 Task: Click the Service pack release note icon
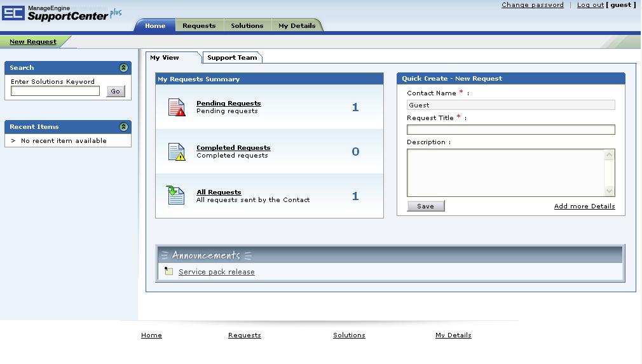tap(168, 271)
